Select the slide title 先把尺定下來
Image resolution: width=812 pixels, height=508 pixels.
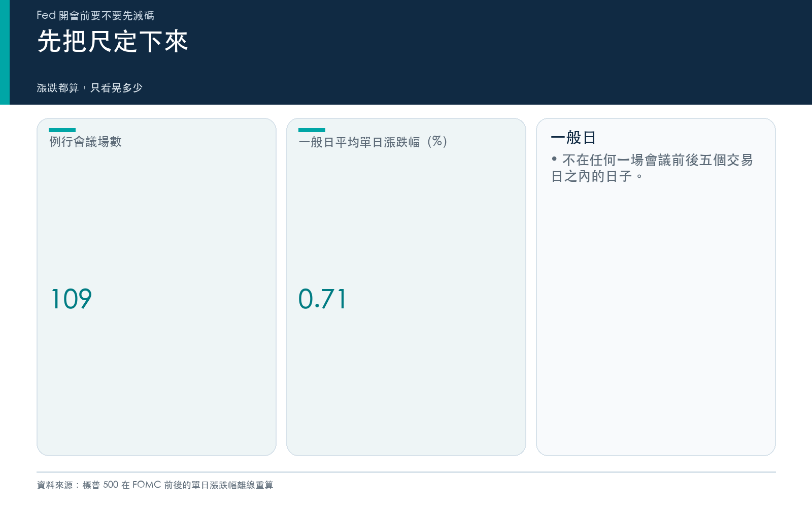pyautogui.click(x=113, y=41)
